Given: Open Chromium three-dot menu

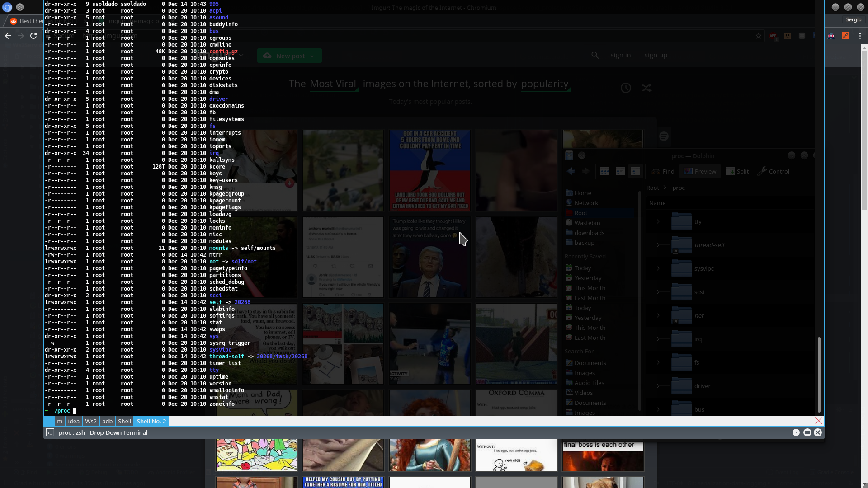Looking at the screenshot, I should [860, 36].
